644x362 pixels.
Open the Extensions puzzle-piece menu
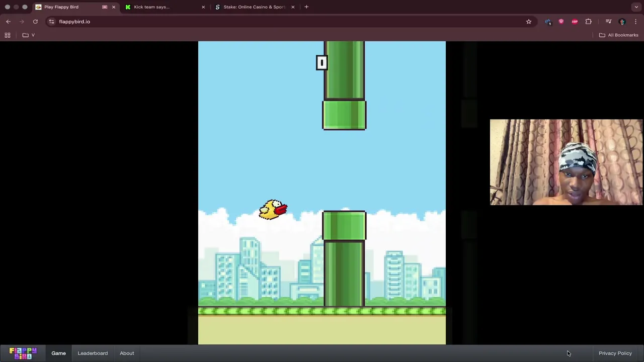tap(588, 22)
